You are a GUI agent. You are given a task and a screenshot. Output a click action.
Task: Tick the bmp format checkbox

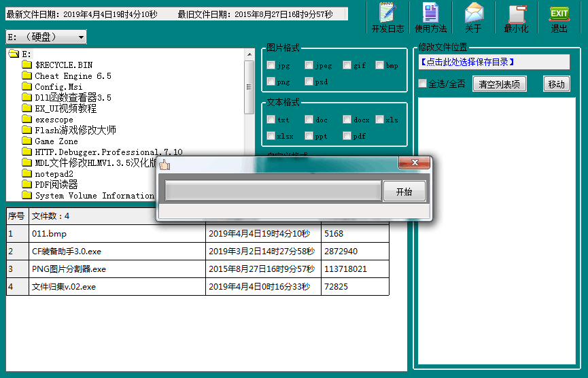tap(379, 65)
